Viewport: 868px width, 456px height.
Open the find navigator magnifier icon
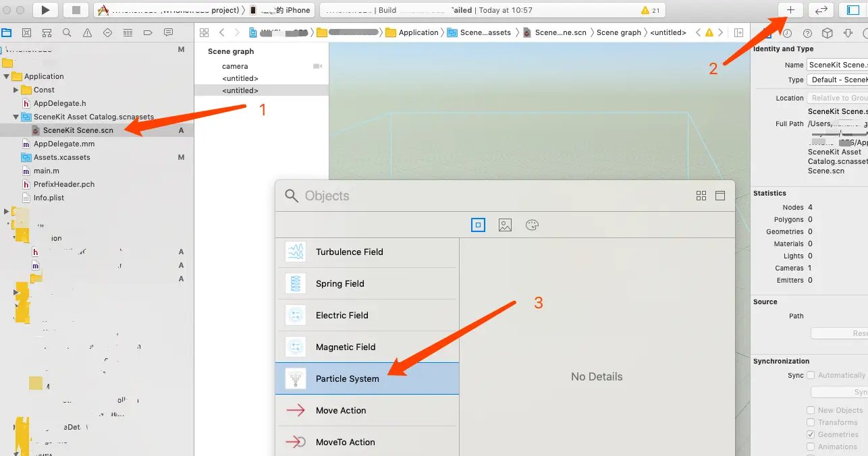(x=67, y=32)
